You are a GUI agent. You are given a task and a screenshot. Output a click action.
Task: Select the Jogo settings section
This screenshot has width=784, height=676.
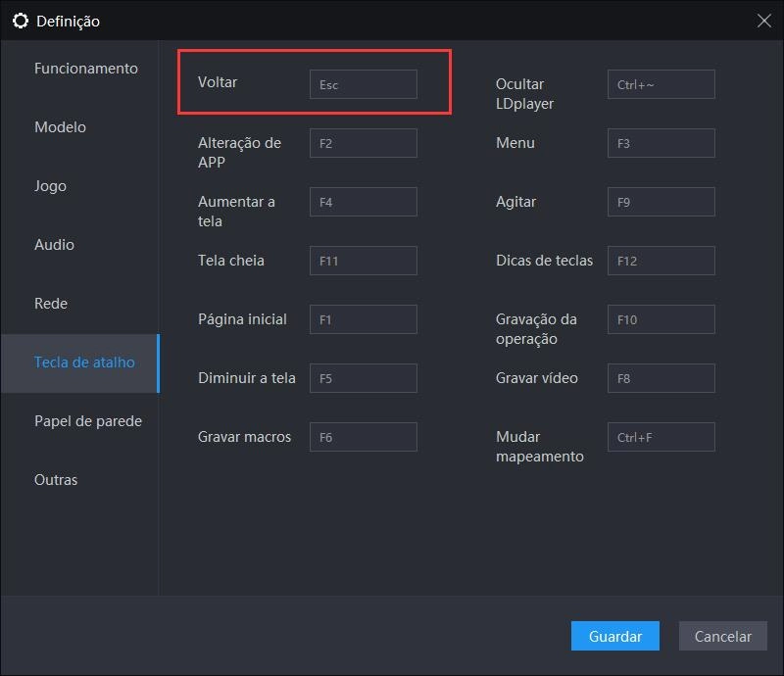point(50,186)
